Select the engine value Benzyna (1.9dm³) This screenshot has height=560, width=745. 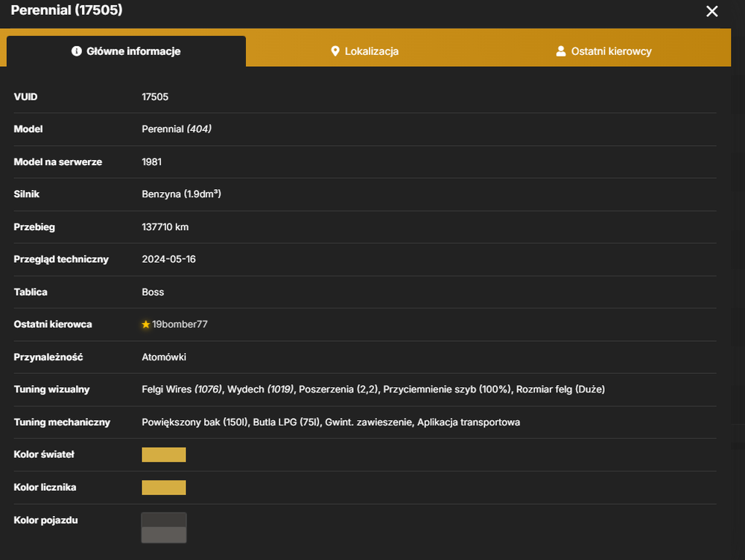coord(182,194)
